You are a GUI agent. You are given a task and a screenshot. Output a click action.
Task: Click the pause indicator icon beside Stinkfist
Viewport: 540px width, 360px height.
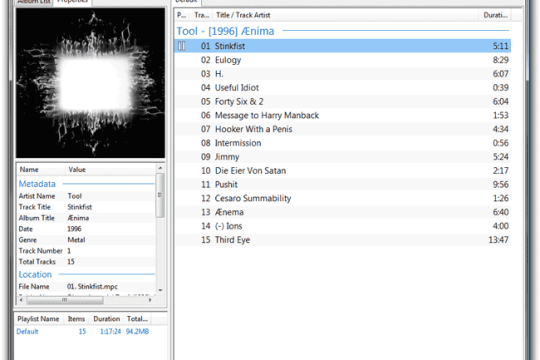181,46
